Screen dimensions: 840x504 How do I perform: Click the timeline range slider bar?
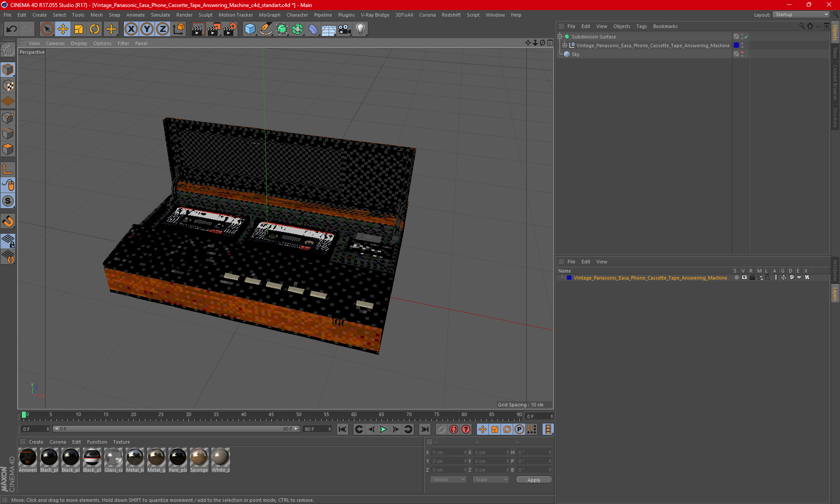point(176,429)
